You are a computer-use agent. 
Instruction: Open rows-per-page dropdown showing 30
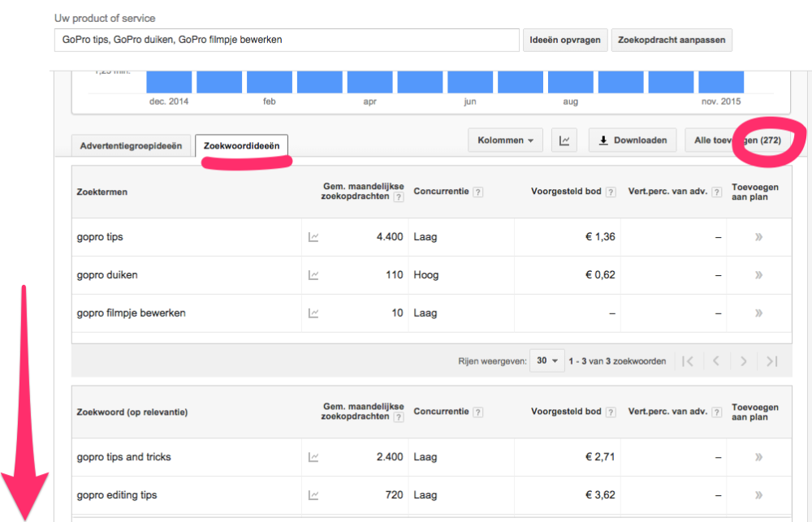546,361
